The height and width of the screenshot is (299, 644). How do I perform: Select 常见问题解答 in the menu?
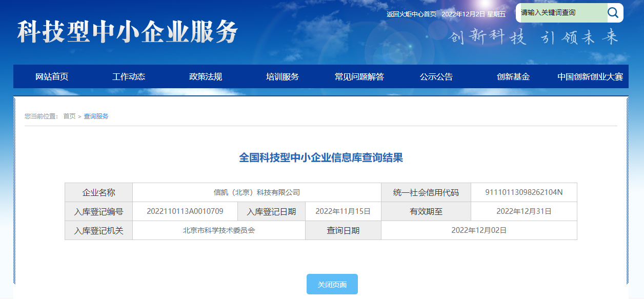click(359, 76)
